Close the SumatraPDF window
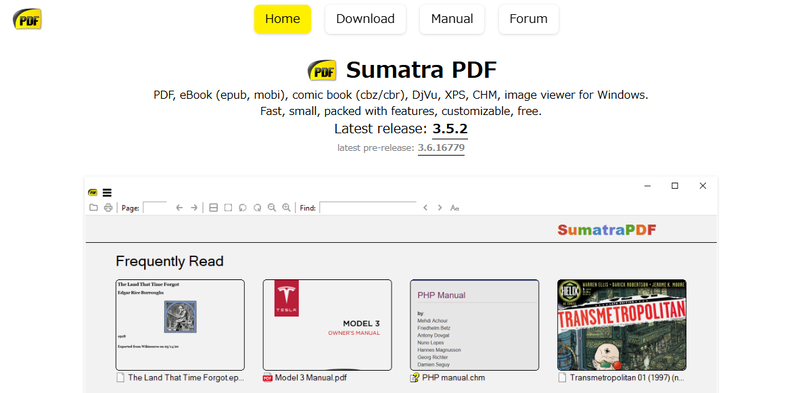Screen dimensions: 800x393 coord(703,186)
